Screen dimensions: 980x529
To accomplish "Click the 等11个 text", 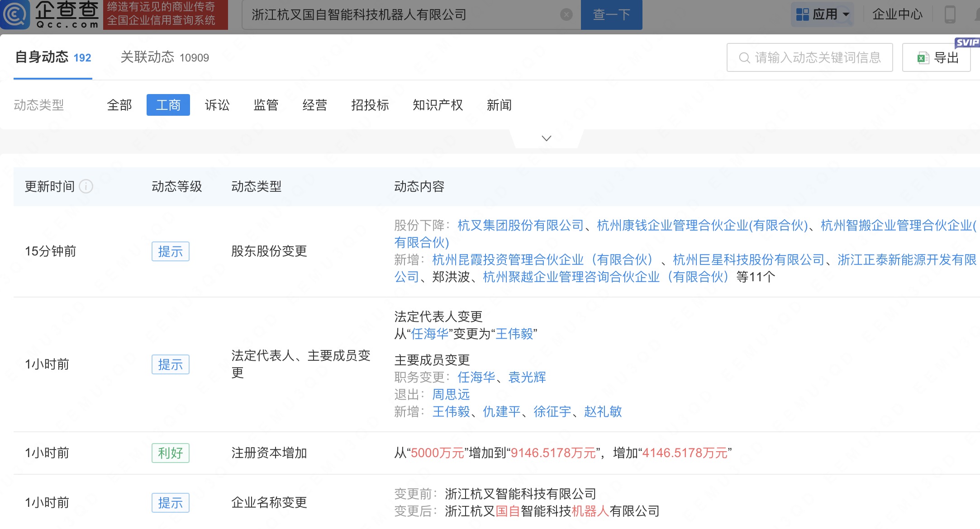I will 756,277.
